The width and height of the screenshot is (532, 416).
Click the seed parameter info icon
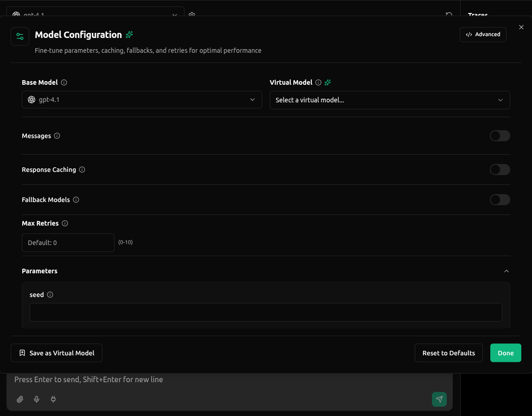tap(50, 295)
